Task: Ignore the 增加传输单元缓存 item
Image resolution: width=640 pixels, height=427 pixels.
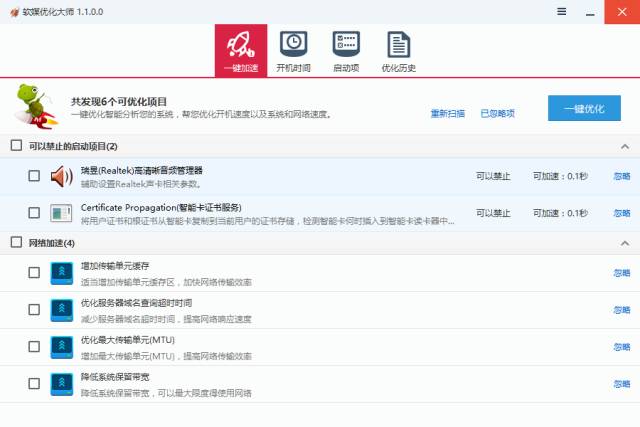Action: pos(622,273)
